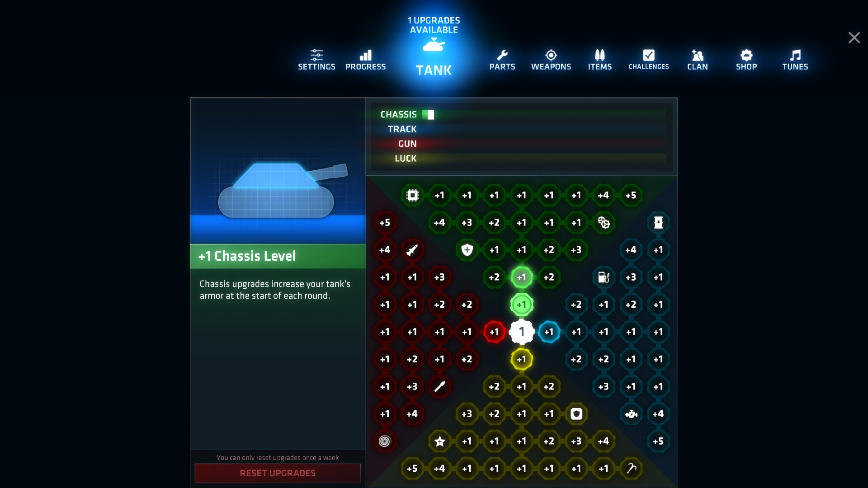Image resolution: width=868 pixels, height=488 pixels.
Task: Click the WEAPONS navigation icon
Action: pyautogui.click(x=551, y=58)
